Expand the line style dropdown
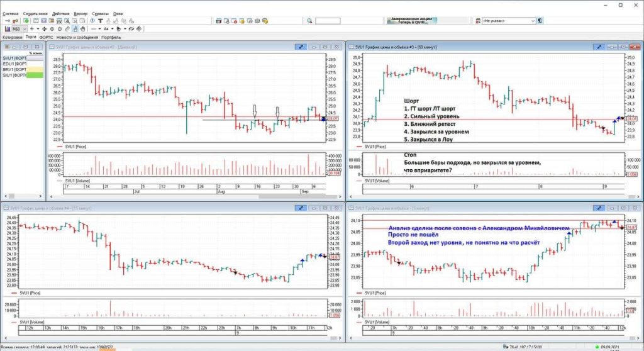644x351 pixels. pos(99,29)
